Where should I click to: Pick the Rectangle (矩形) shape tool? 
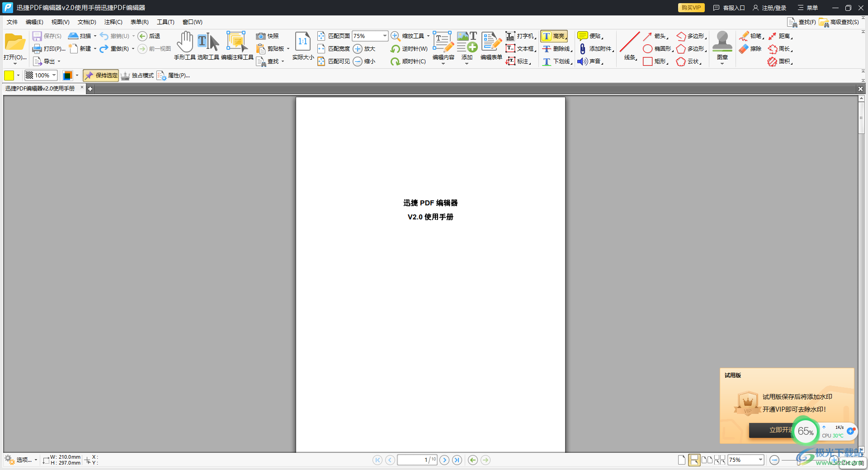[656, 62]
